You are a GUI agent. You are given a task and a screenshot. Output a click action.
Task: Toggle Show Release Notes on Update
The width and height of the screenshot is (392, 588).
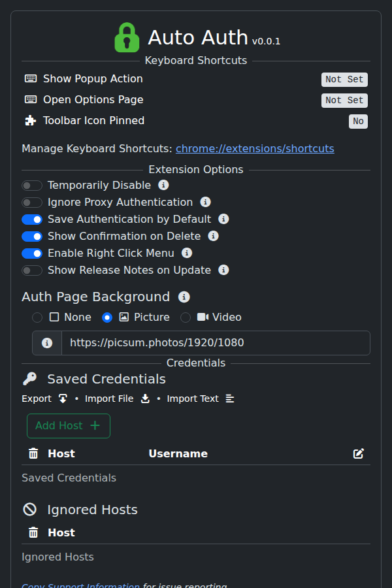pos(32,270)
